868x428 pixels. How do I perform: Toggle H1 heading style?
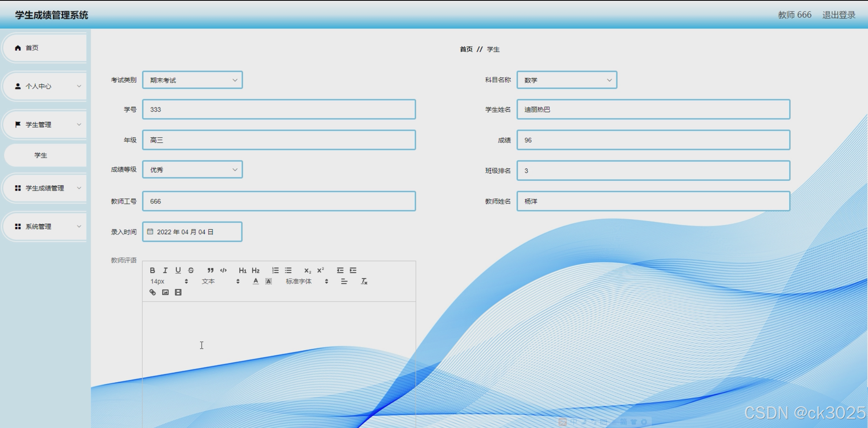point(242,270)
